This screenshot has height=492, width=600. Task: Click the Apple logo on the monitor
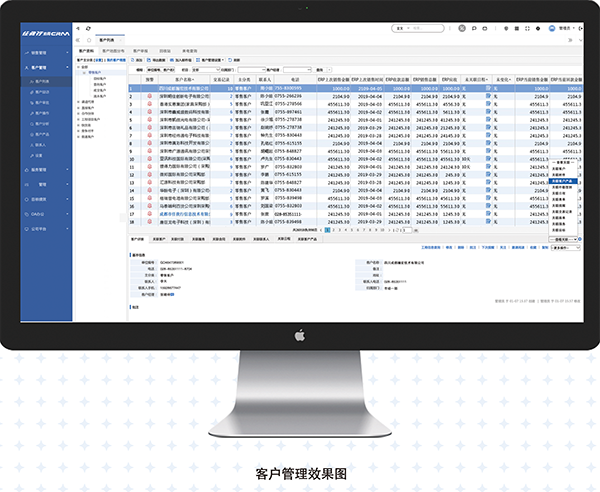pos(298,336)
